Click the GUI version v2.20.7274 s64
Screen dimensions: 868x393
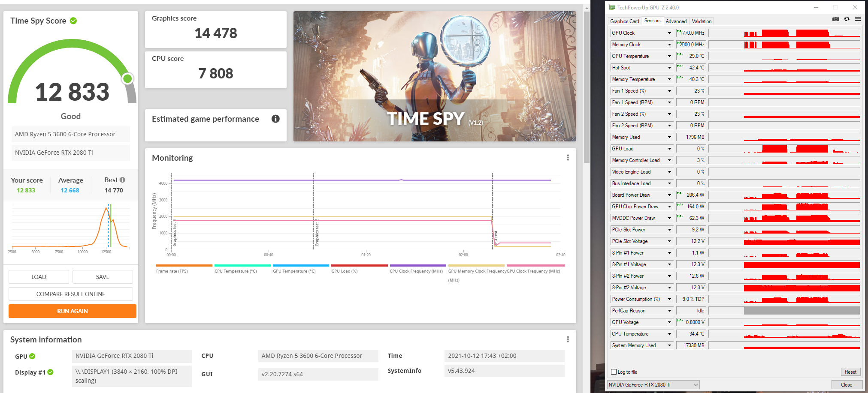pyautogui.click(x=282, y=374)
